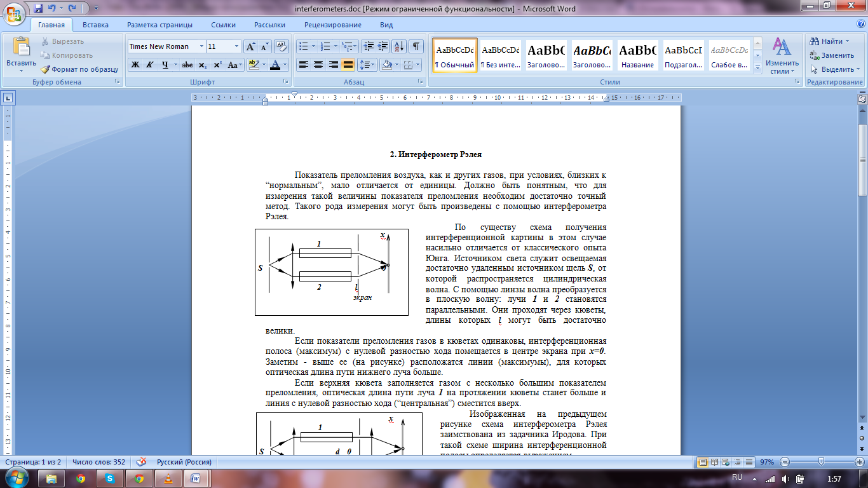Screen dimensions: 868x488
Task: Click the font color A red swatch
Action: click(x=275, y=65)
